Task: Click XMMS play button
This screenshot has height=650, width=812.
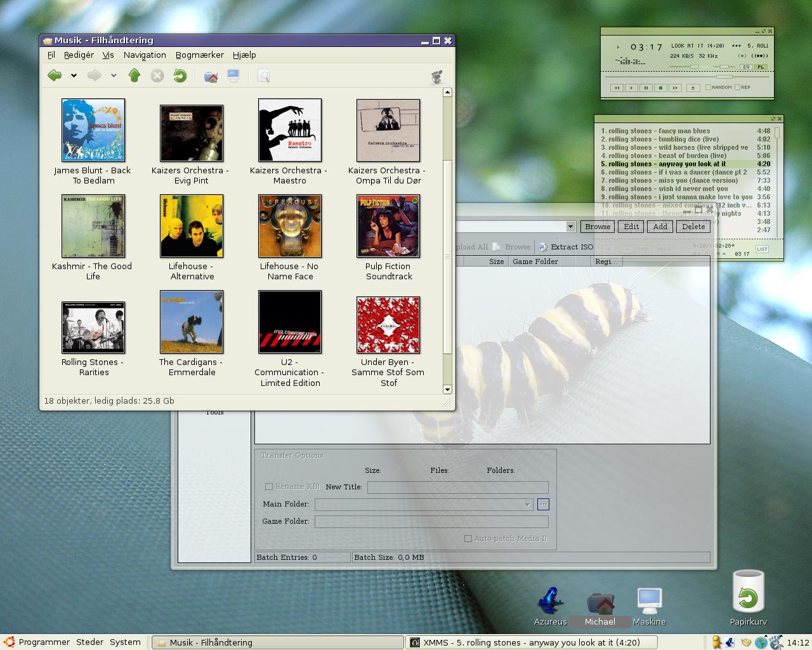Action: pos(631,88)
